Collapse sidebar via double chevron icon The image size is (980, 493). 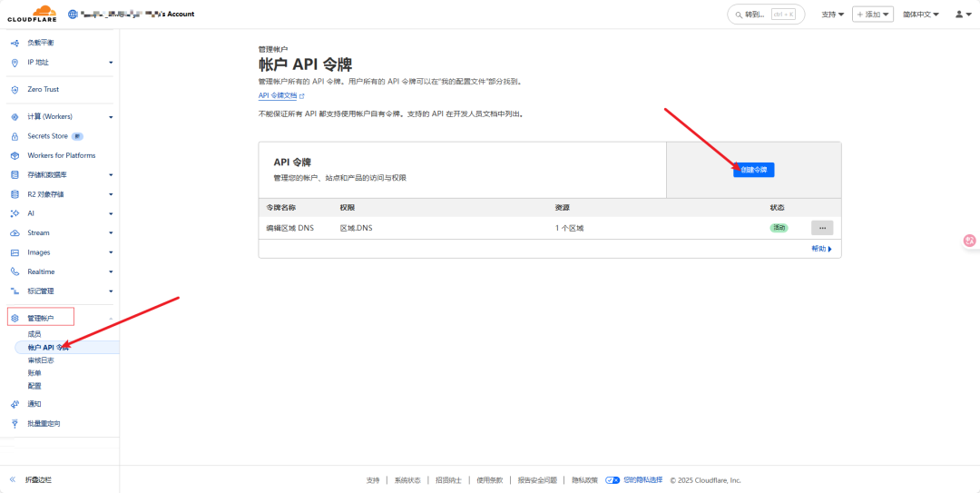coord(13,480)
